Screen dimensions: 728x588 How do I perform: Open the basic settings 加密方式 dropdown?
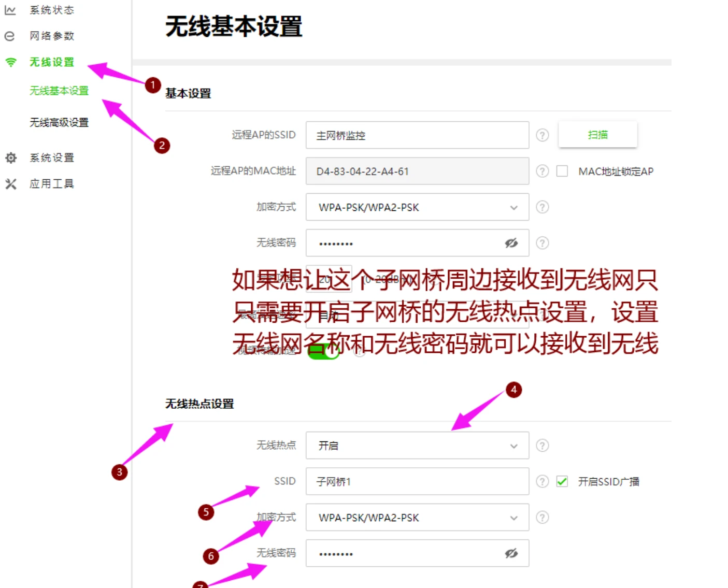pyautogui.click(x=417, y=207)
